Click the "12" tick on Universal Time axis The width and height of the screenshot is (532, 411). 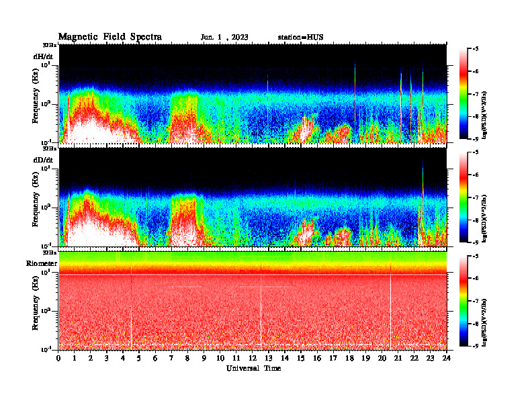coord(253,359)
